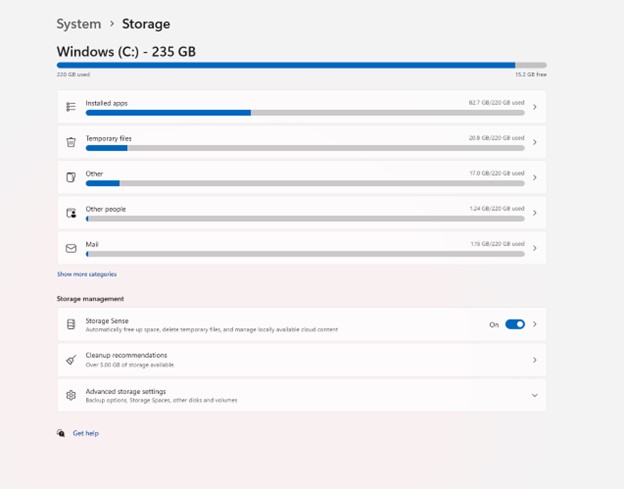Open Storage Sense settings chevron
Screen dimensions: 624x489
tap(535, 324)
